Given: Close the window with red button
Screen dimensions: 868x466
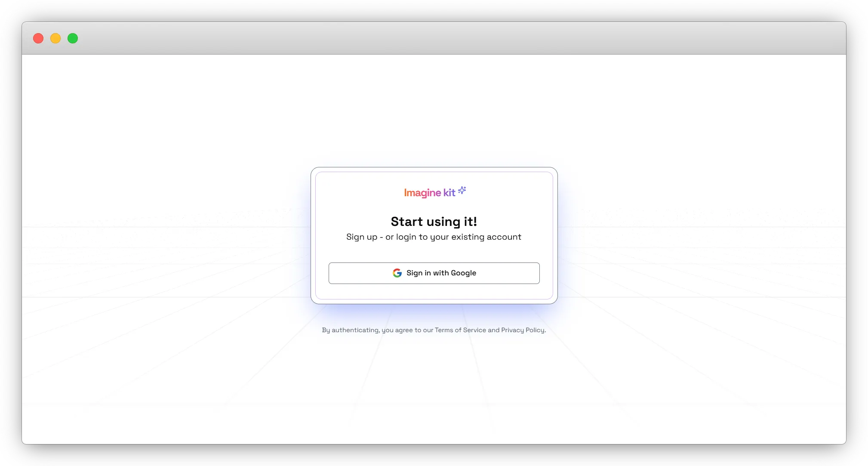Looking at the screenshot, I should [x=38, y=38].
